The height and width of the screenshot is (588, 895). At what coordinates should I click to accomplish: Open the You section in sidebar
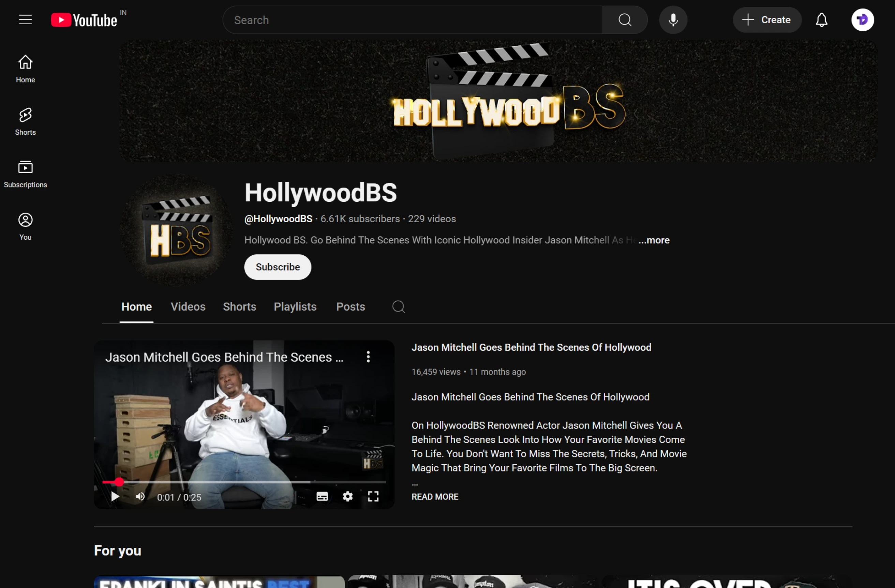25,226
